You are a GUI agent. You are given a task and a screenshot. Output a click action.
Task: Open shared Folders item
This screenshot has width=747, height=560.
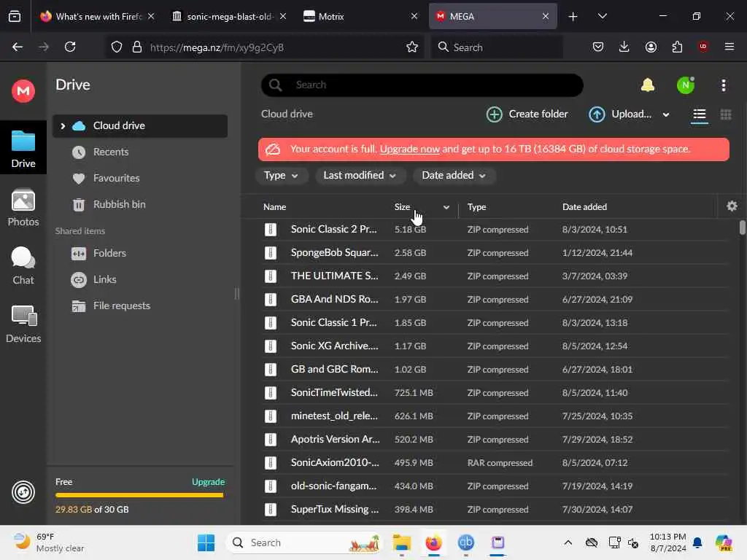click(109, 253)
